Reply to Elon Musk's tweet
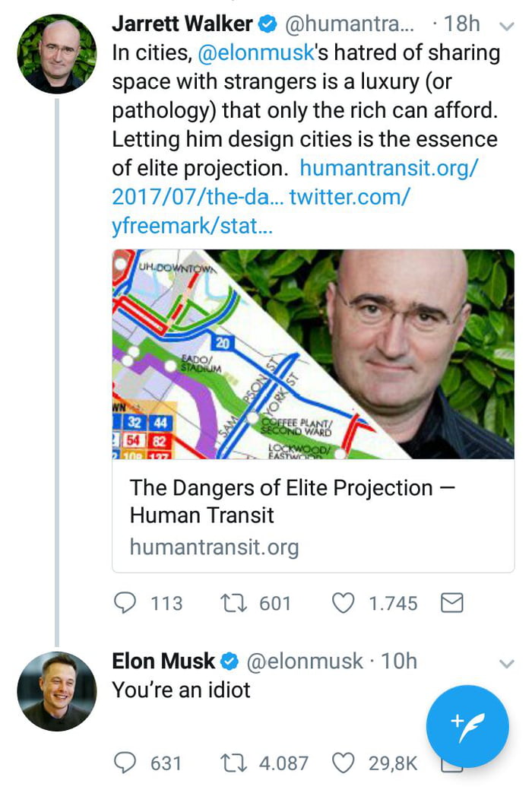 (124, 763)
